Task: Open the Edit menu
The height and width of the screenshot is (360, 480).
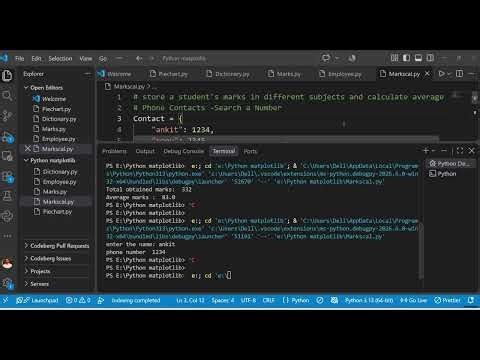Action: point(36,59)
